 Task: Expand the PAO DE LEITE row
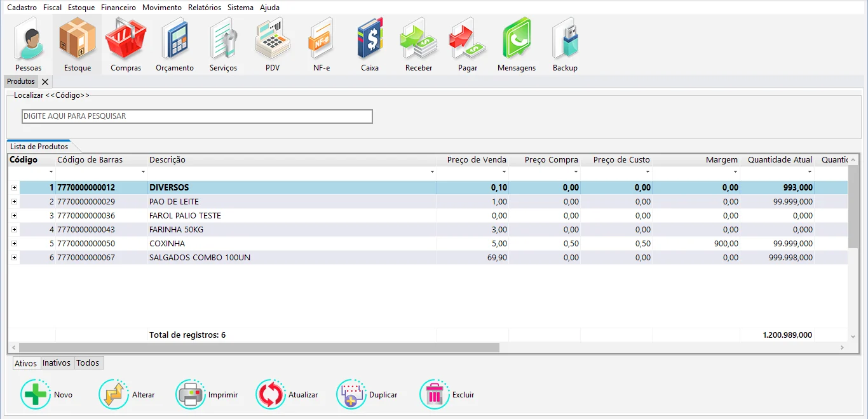14,202
